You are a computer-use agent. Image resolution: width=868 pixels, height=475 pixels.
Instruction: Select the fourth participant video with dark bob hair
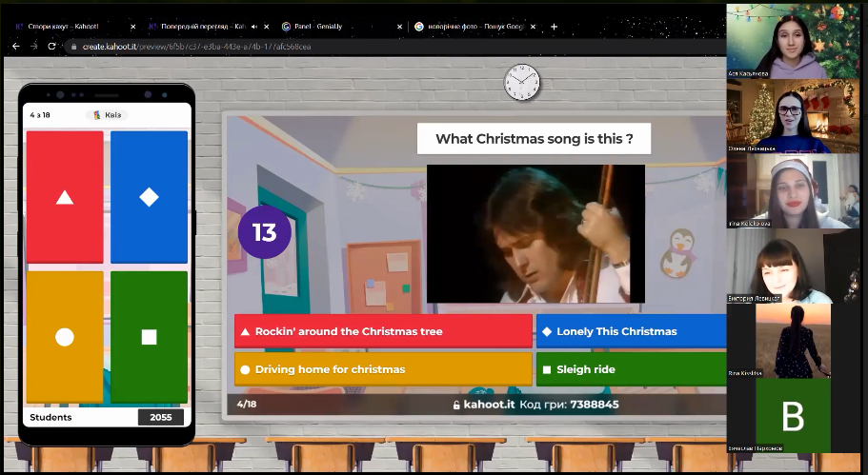[x=794, y=266]
